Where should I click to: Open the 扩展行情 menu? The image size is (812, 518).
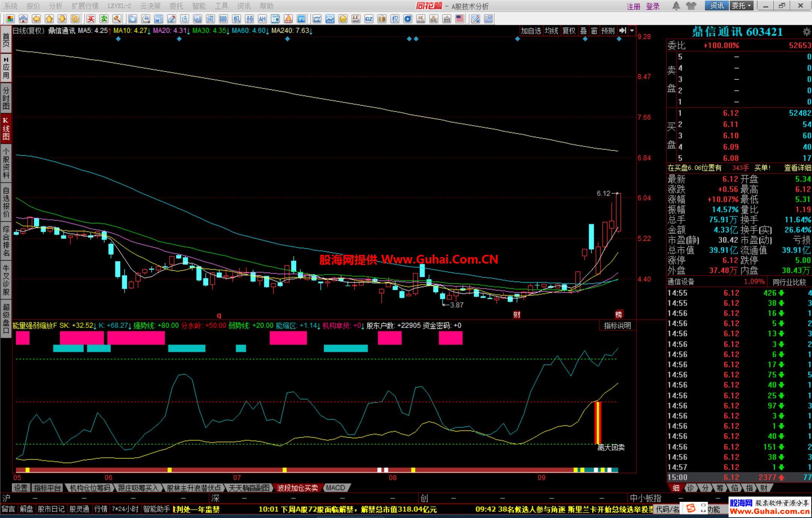[x=85, y=6]
